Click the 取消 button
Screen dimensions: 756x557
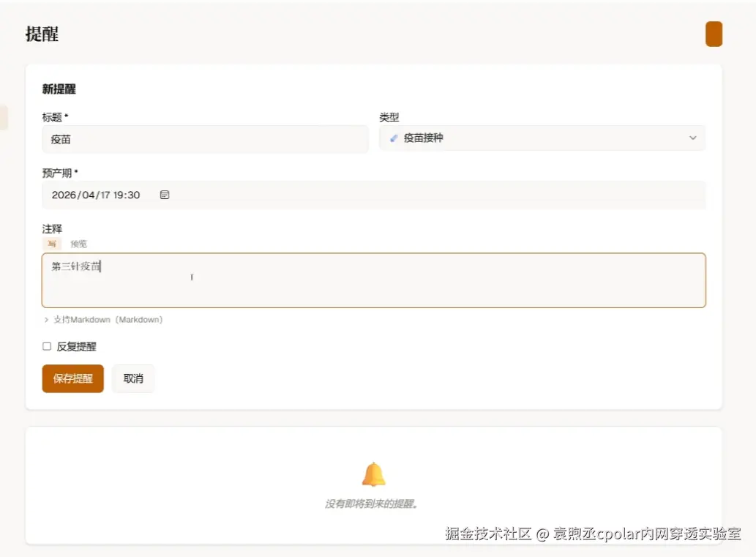(x=133, y=378)
